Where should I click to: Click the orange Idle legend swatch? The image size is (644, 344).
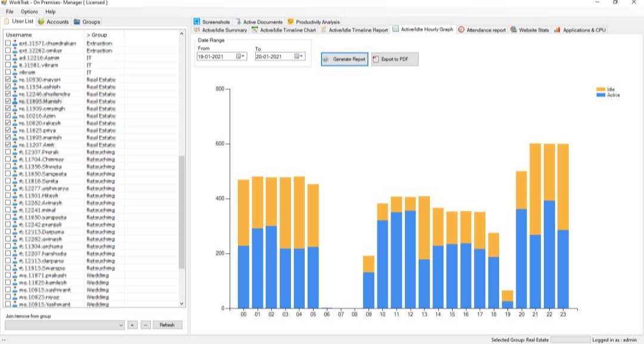coord(600,89)
